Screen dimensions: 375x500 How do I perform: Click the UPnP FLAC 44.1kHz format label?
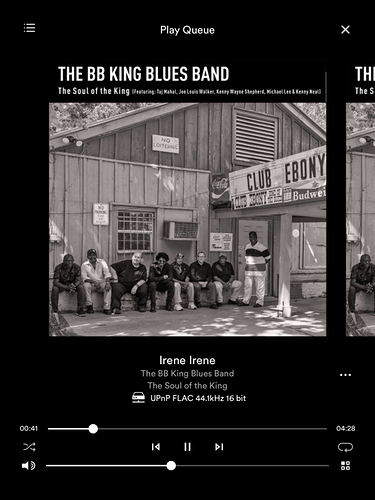[x=198, y=398]
